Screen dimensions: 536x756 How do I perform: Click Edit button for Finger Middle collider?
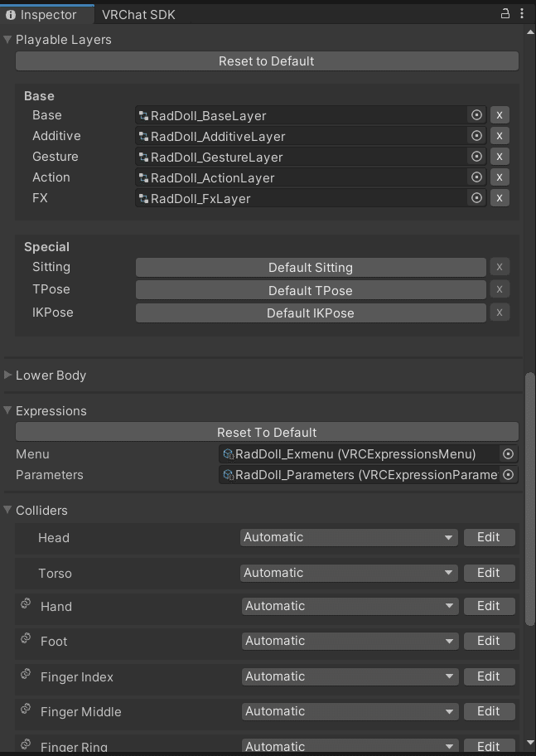coord(489,711)
